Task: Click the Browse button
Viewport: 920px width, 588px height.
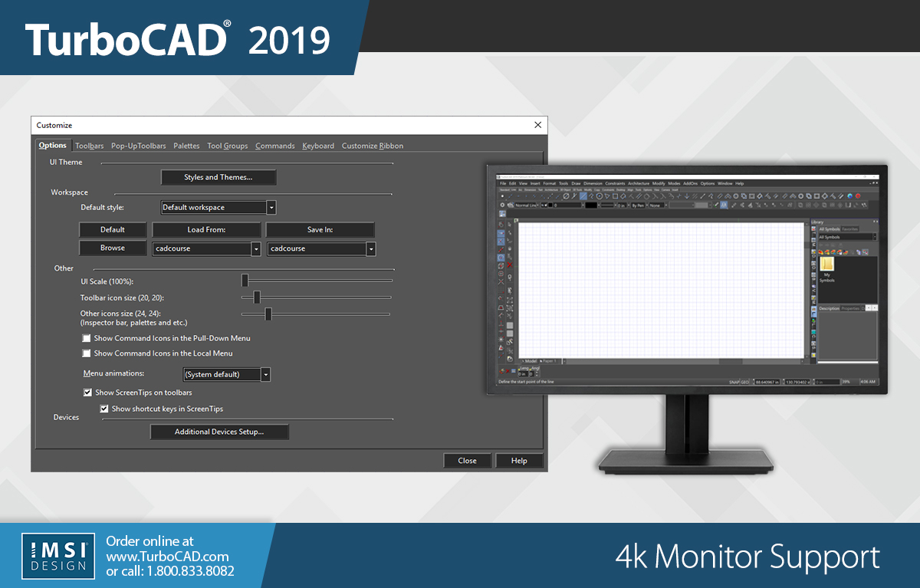Action: pos(113,248)
